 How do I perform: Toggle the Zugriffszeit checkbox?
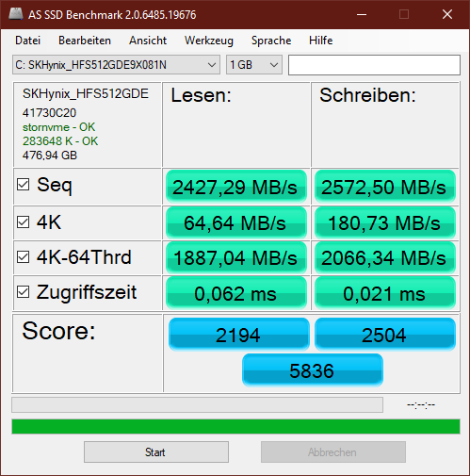(x=24, y=292)
